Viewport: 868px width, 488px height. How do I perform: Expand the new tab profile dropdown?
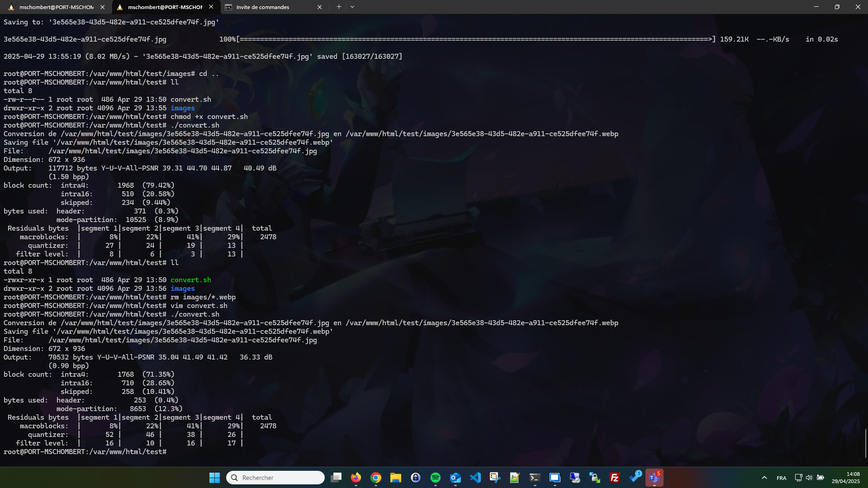pyautogui.click(x=352, y=7)
